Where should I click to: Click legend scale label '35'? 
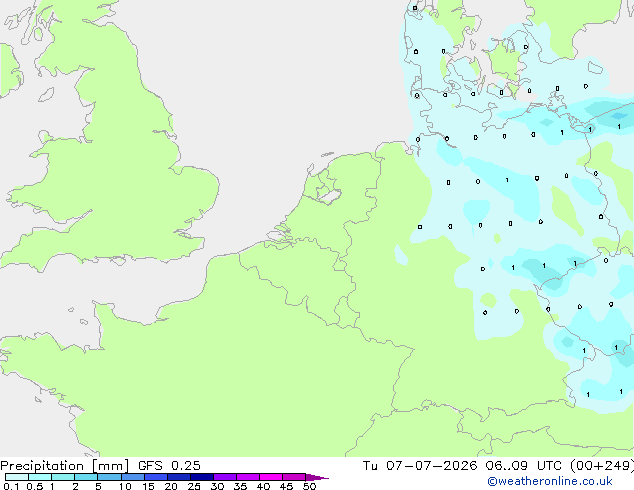240,486
